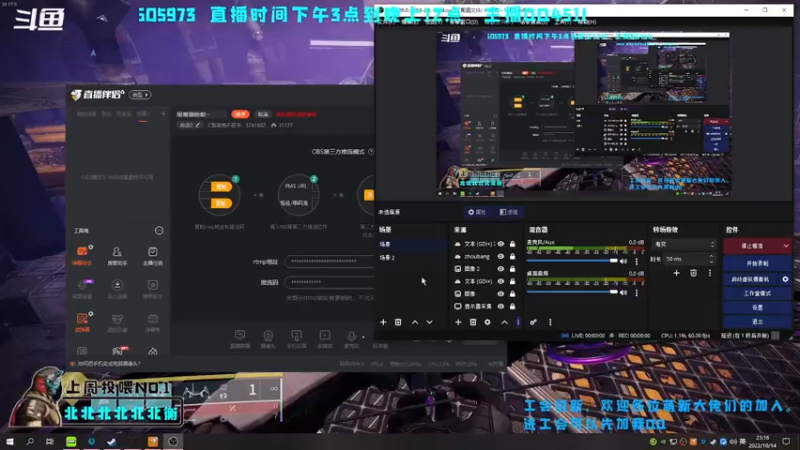Open the Properties tab in OBS source toolbar
The height and width of the screenshot is (450, 800).
click(477, 212)
